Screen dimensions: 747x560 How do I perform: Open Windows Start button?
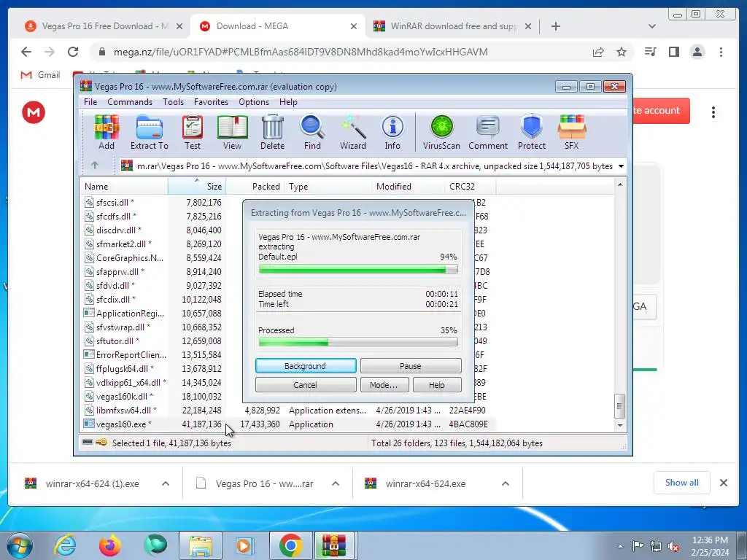tap(20, 545)
